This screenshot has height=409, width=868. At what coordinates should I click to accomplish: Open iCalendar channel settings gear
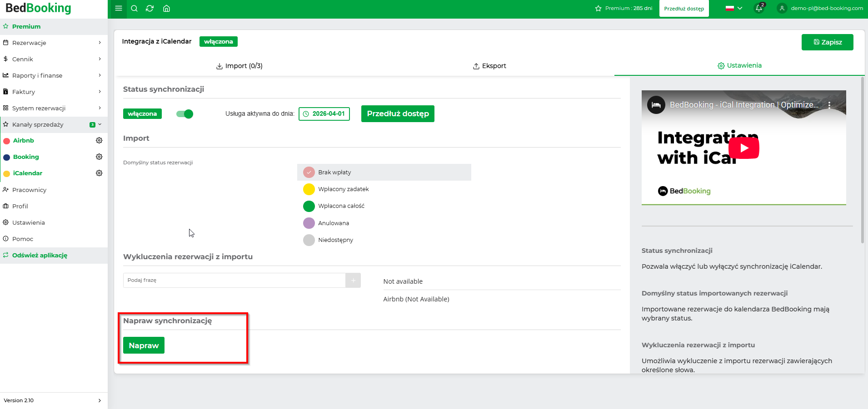[99, 173]
